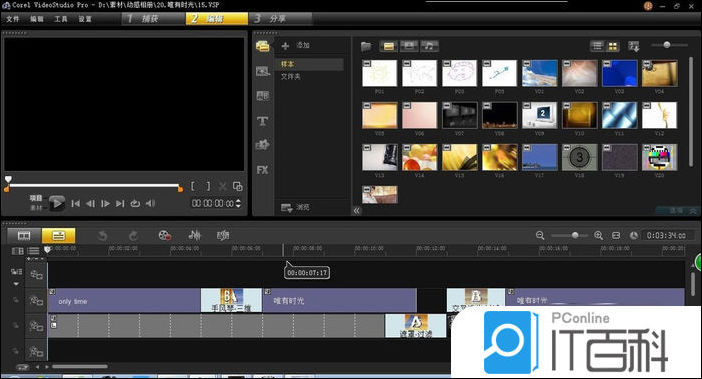Zoom in the timeline
702x379 pixels.
[x=598, y=235]
